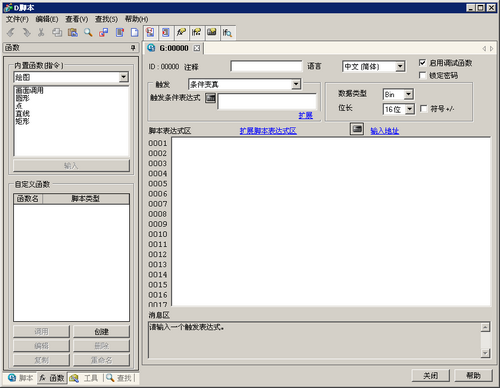Image resolution: width=500 pixels, height=388 pixels.
Task: Click the fx function helper toolbar icon
Action: (x=181, y=32)
